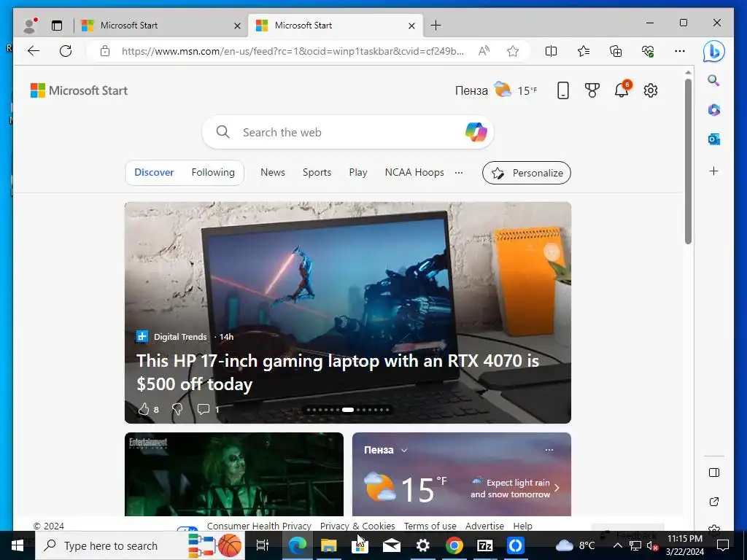747x560 pixels.
Task: Open the Edge profile icon
Action: [x=30, y=26]
